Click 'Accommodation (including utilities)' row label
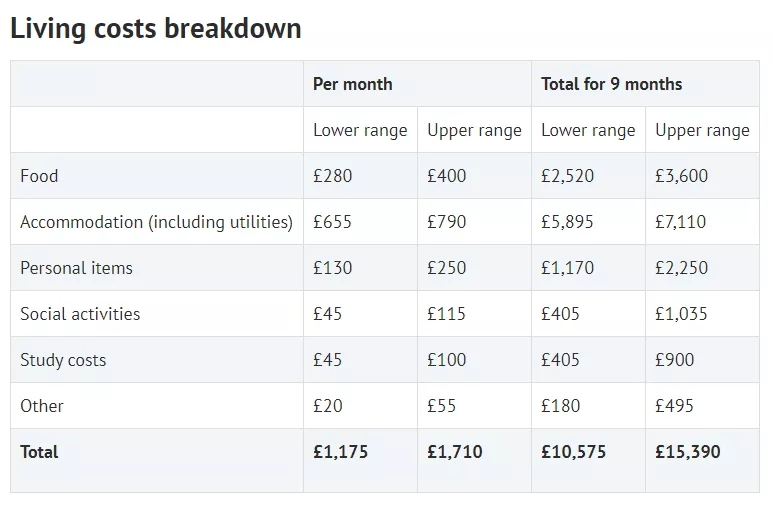The width and height of the screenshot is (773, 505). (156, 222)
